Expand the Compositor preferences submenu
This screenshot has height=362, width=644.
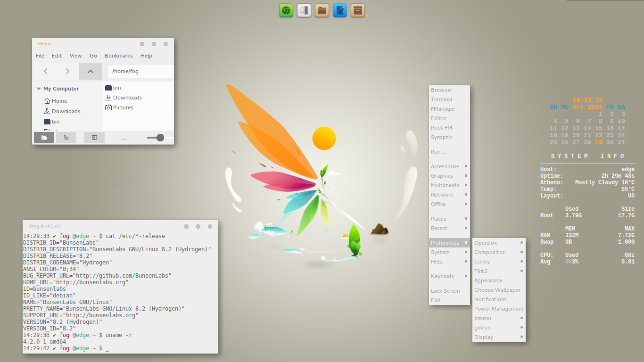click(x=499, y=252)
